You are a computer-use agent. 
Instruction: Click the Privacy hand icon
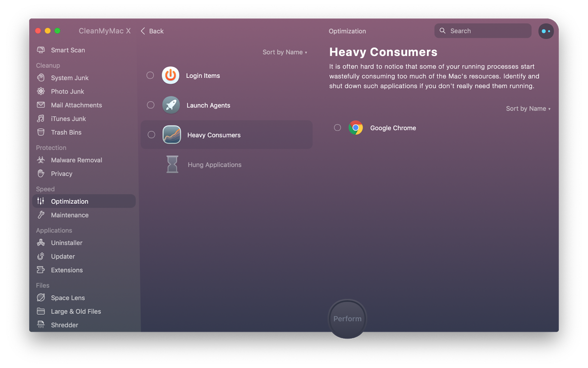pos(41,173)
